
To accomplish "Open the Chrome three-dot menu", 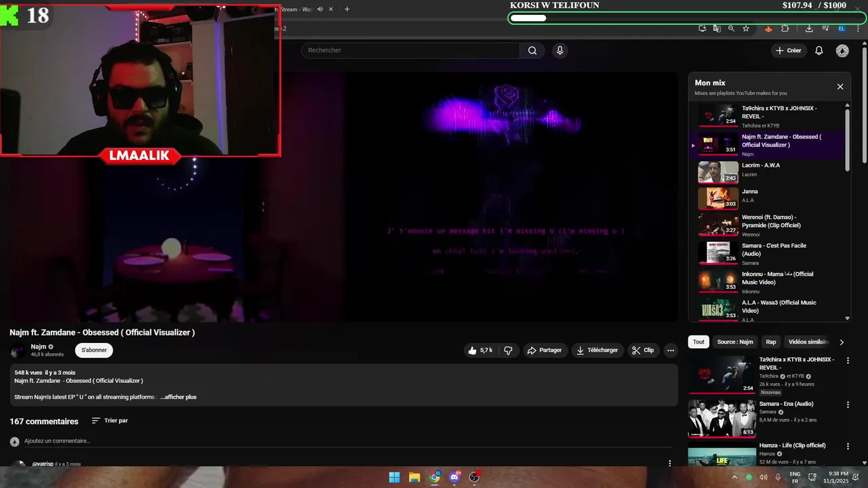I will coord(858,28).
